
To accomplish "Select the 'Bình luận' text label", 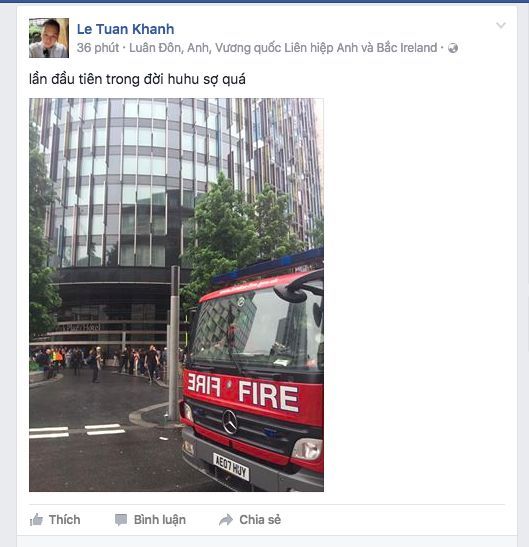I will tap(160, 520).
